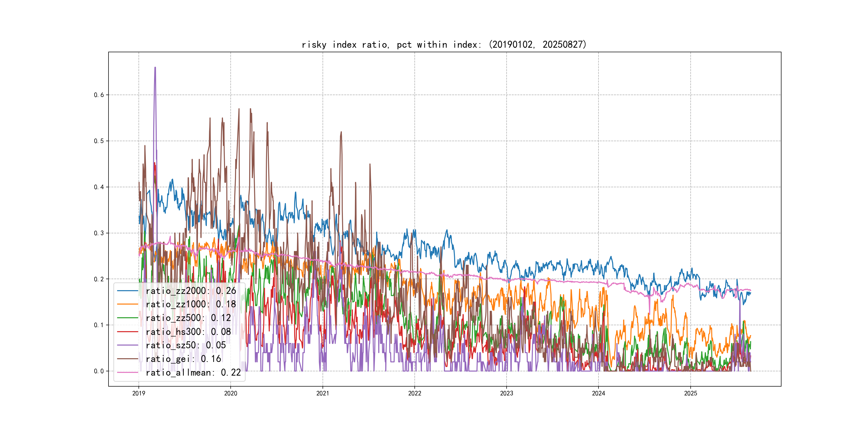The image size is (868, 434).
Task: Click the tall purple spike peak in 2019
Action: (155, 68)
